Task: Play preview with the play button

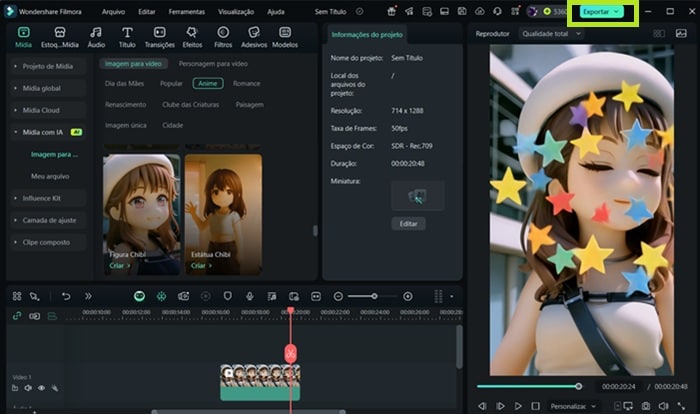Action: click(x=518, y=406)
